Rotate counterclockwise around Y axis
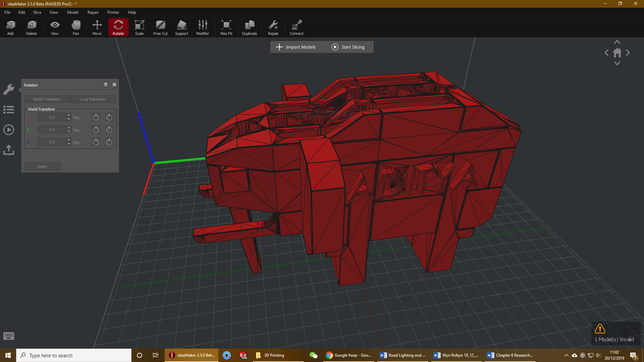Viewport: 644px width, 362px height. pos(96,130)
